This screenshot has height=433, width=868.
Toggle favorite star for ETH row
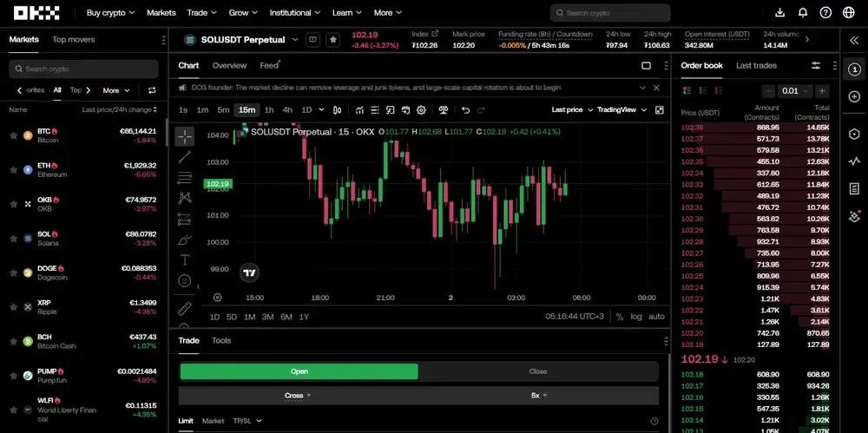coord(13,170)
